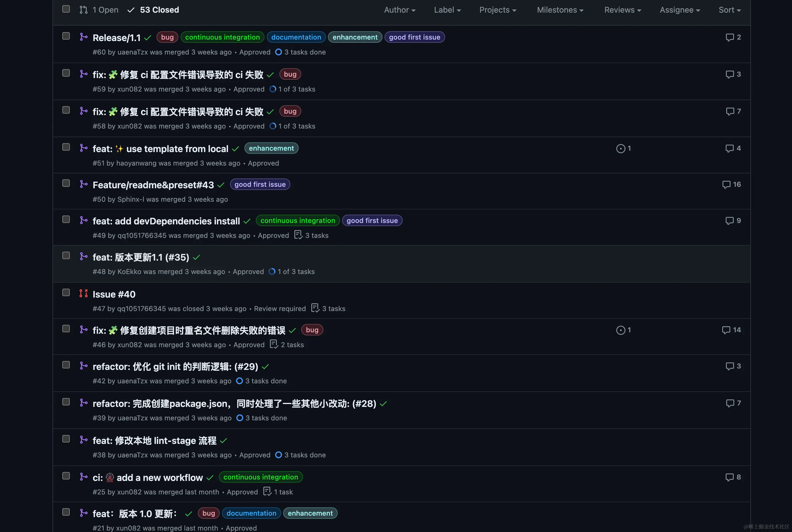Select checkbox for Issue #40 row
This screenshot has height=532, width=792.
(x=66, y=293)
